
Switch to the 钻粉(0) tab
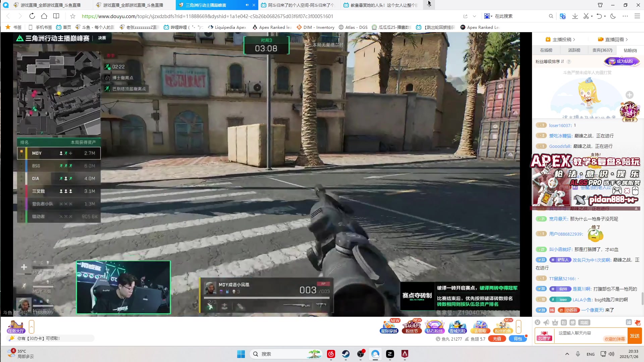[630, 50]
